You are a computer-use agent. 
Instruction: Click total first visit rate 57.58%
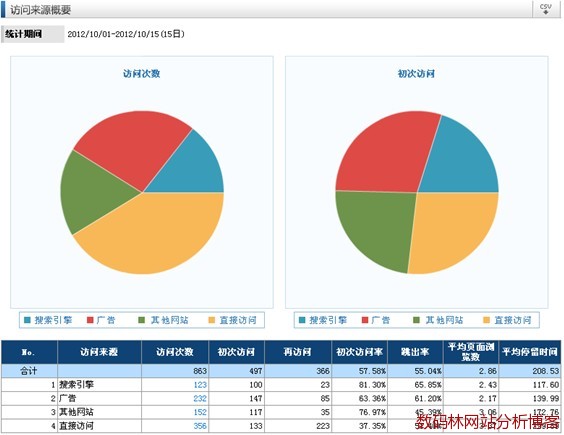coord(372,371)
